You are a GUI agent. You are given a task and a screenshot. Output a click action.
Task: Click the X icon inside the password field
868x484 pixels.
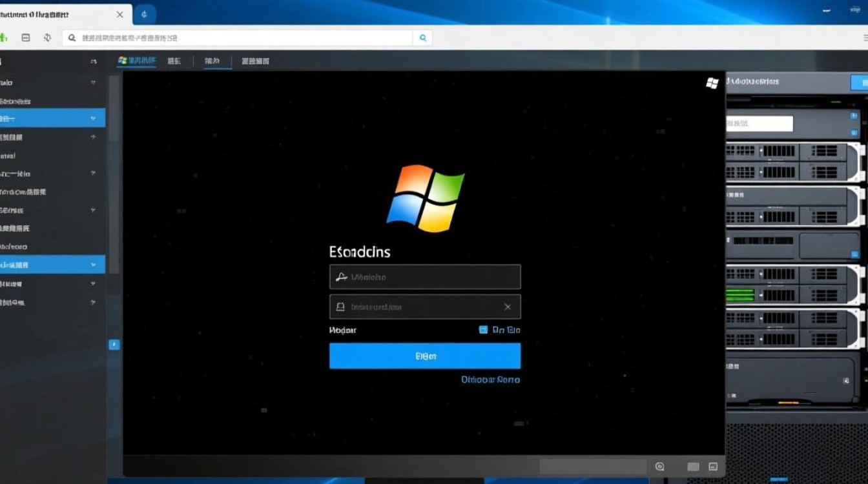(x=508, y=307)
